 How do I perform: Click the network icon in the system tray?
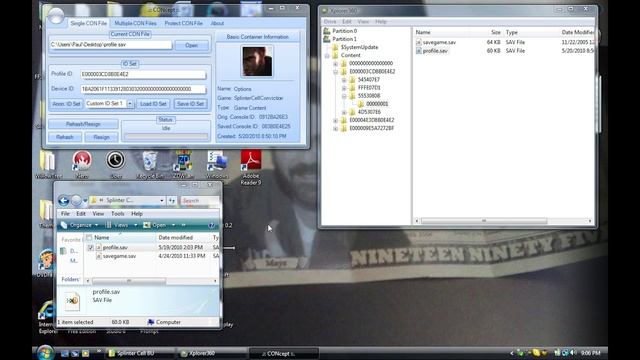pos(565,352)
